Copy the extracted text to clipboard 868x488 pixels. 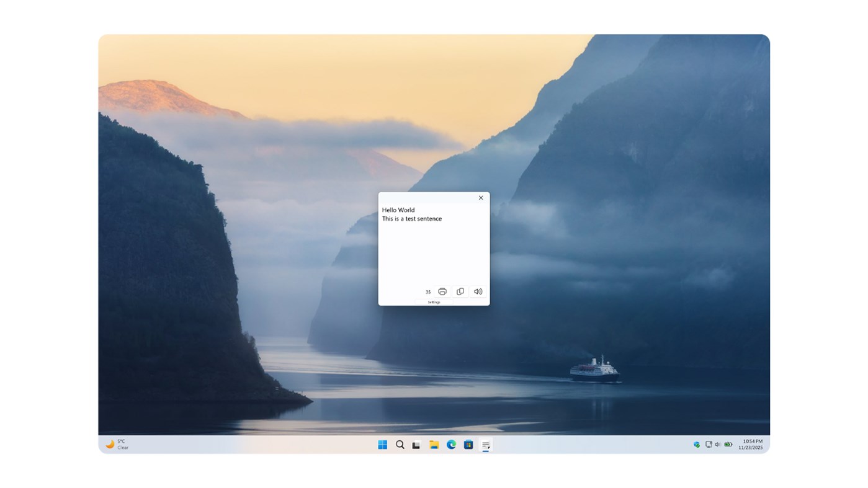(460, 291)
